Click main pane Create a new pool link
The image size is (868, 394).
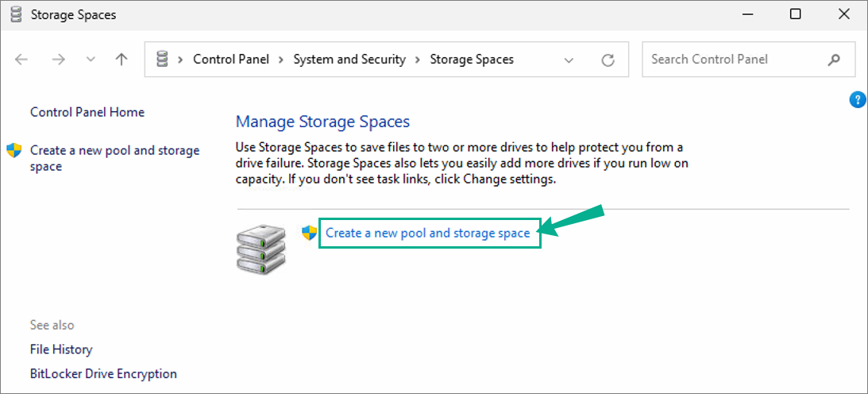point(427,233)
